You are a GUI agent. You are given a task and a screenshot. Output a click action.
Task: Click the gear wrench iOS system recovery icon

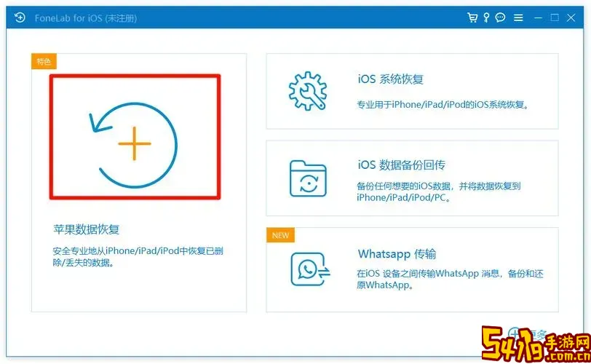(308, 91)
